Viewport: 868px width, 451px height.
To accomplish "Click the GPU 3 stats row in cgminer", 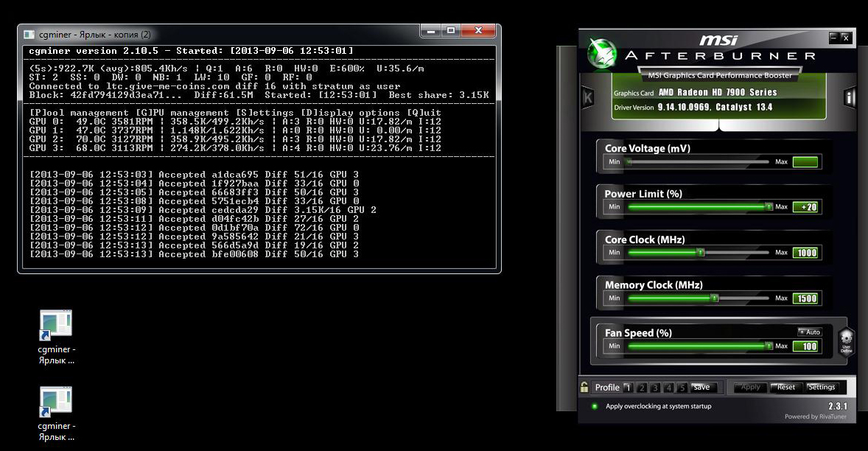I will click(x=235, y=147).
